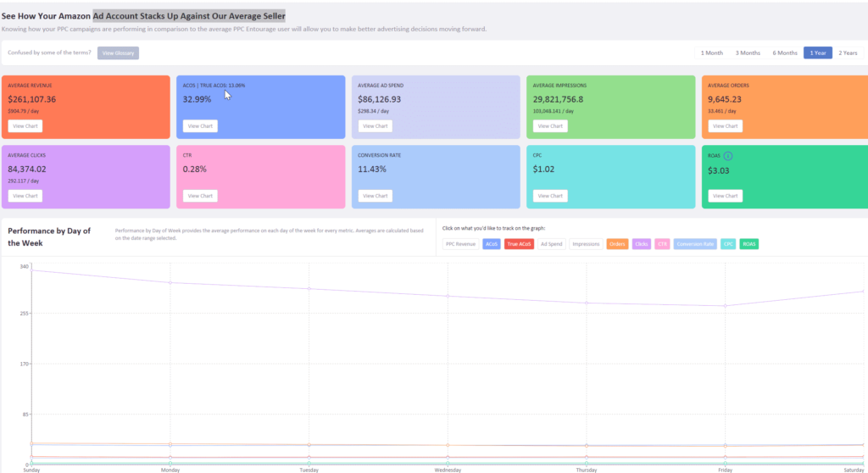The height and width of the screenshot is (473, 868).
Task: View Chart for Average Revenue
Action: click(25, 126)
